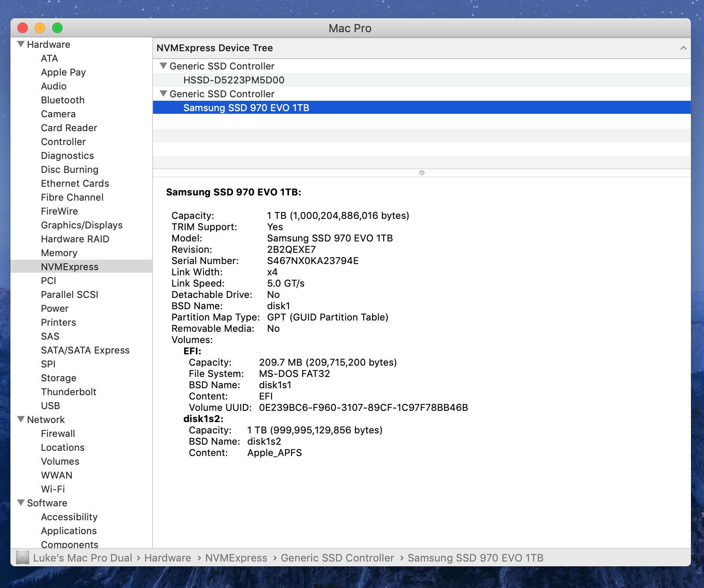Select Memory in the sidebar
Viewport: 704px width, 588px height.
pos(59,253)
